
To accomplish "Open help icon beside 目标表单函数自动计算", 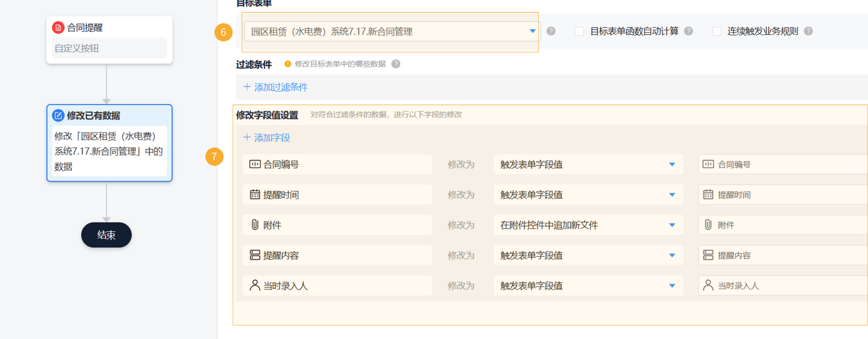I will (688, 31).
